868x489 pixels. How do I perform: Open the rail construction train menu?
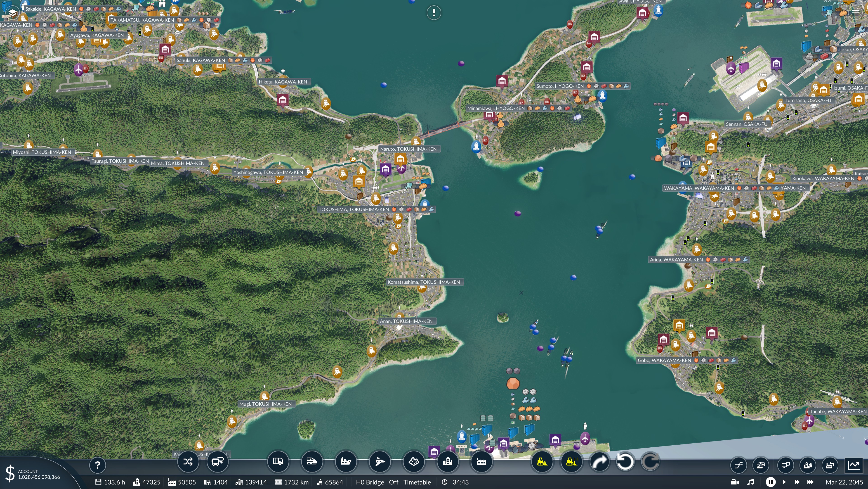click(312, 462)
